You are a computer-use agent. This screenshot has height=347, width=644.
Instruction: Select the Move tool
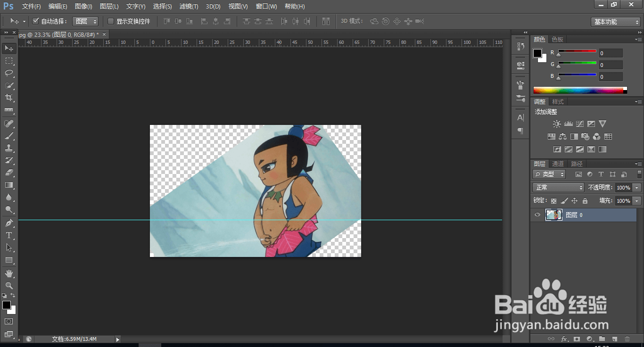(9, 48)
